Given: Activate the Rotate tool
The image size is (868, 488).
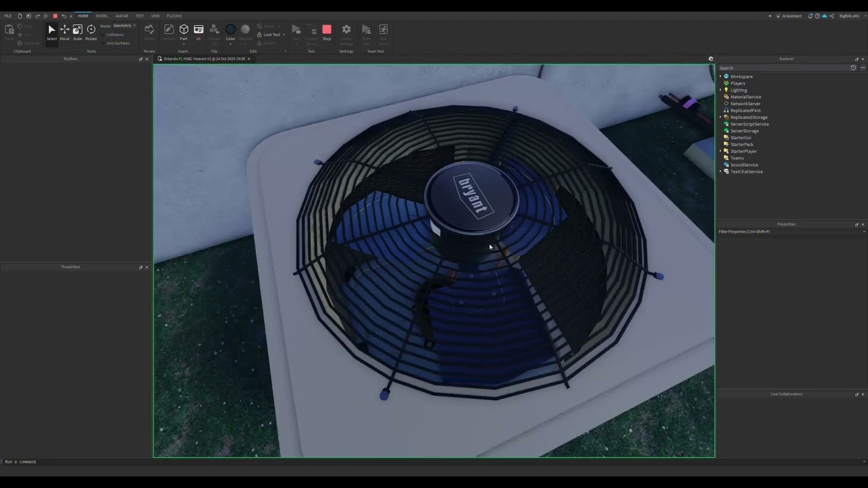Looking at the screenshot, I should point(91,32).
